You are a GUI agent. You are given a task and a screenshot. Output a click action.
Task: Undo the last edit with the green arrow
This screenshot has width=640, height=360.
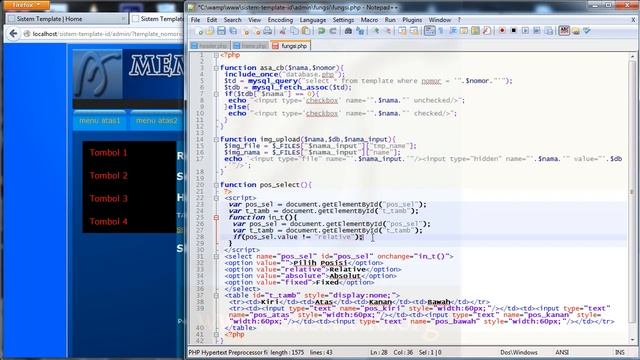pos(322,31)
